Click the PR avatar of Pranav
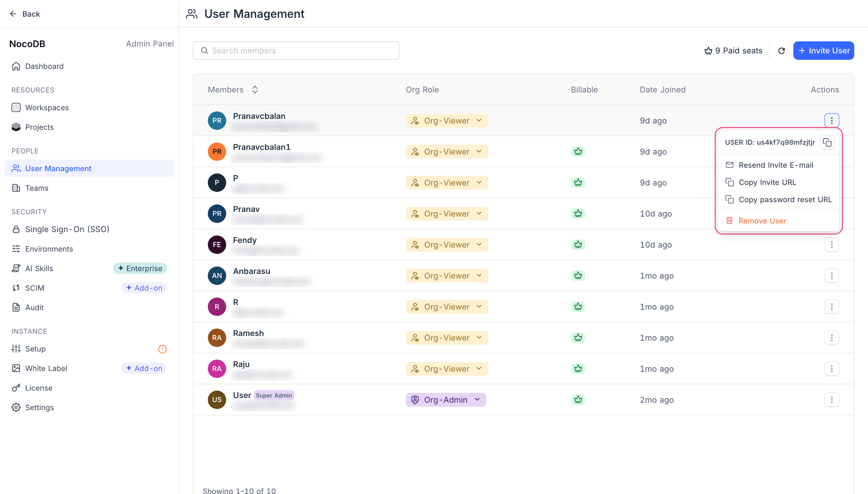Viewport: 868px width, 494px height. (217, 214)
